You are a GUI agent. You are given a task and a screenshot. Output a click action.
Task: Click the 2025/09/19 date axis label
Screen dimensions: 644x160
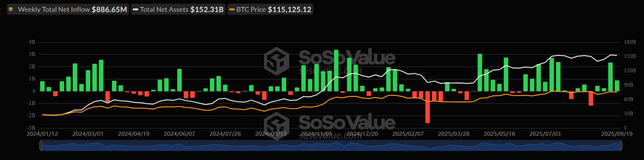click(x=616, y=134)
